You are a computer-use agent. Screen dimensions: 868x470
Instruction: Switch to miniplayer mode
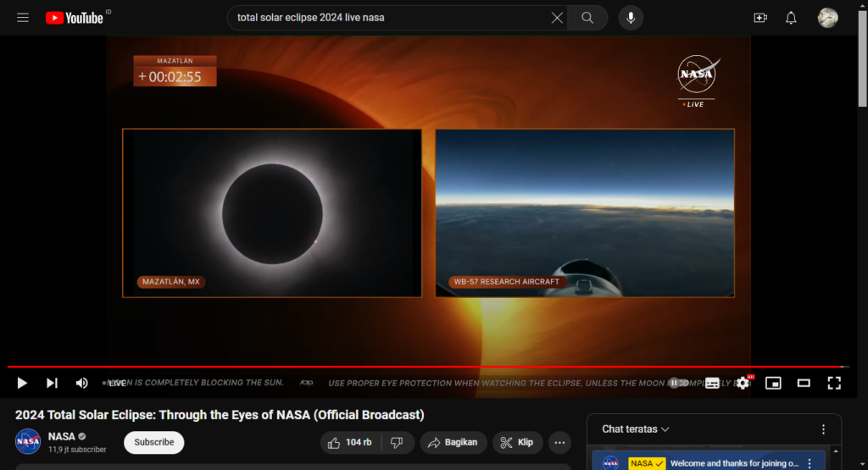point(773,383)
